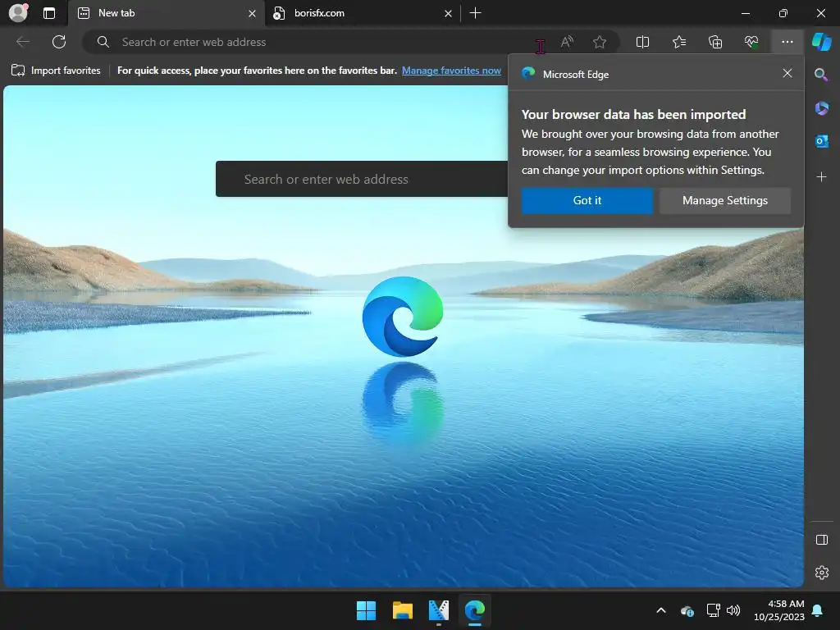This screenshot has height=630, width=840.
Task: Switch to the New tab tab
Action: (x=166, y=13)
